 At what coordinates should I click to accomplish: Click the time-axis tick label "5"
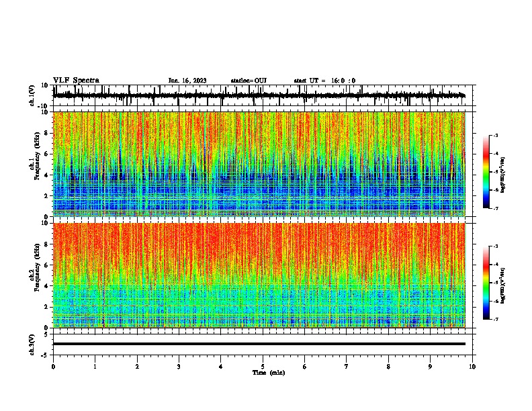(x=263, y=367)
